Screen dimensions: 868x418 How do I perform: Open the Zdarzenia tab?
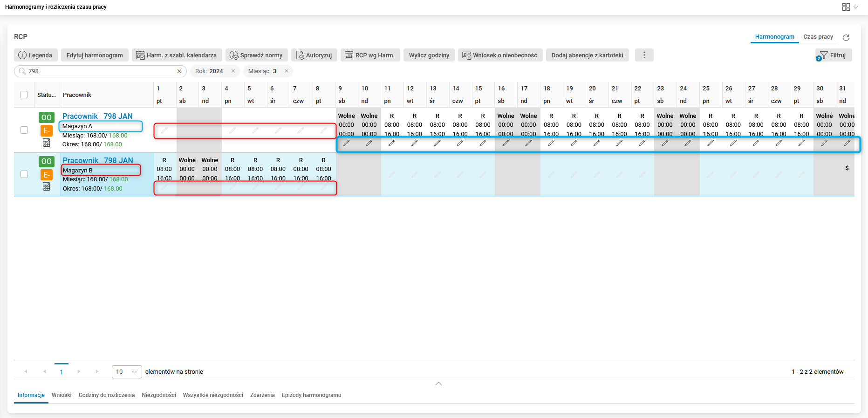(x=262, y=395)
